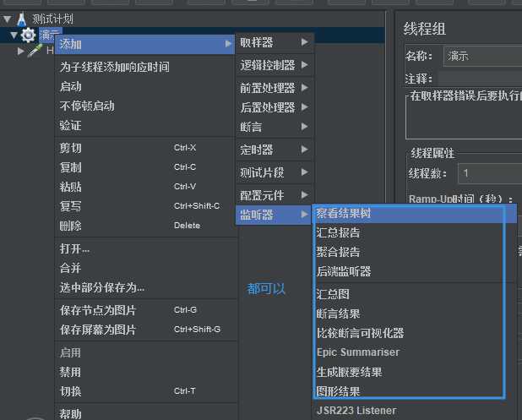Add the 图形结果 listener
Viewport: 522px width, 420px height.
(415, 391)
